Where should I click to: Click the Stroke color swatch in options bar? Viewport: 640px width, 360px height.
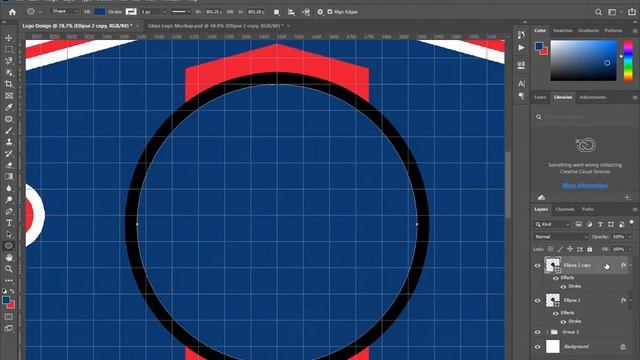pos(131,12)
